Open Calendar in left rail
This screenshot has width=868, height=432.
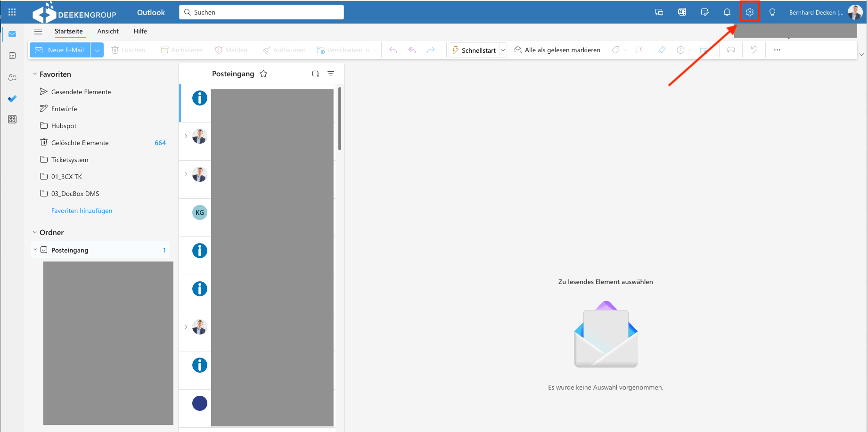pos(12,56)
